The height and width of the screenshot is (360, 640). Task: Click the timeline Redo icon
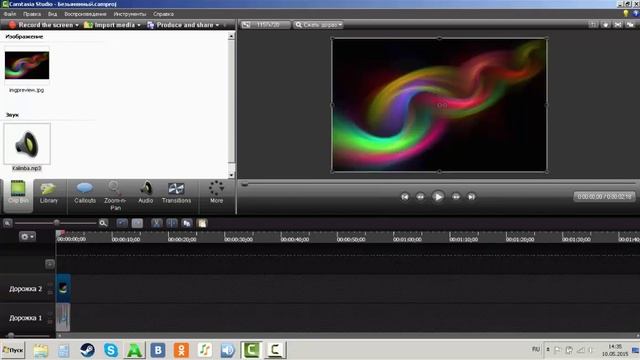coord(137,223)
